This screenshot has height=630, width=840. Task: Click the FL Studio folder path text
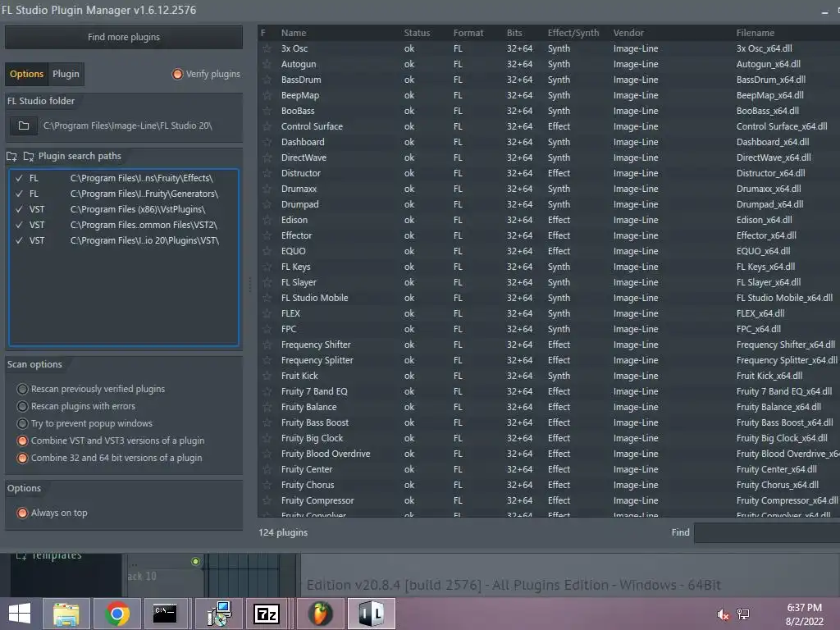point(127,126)
